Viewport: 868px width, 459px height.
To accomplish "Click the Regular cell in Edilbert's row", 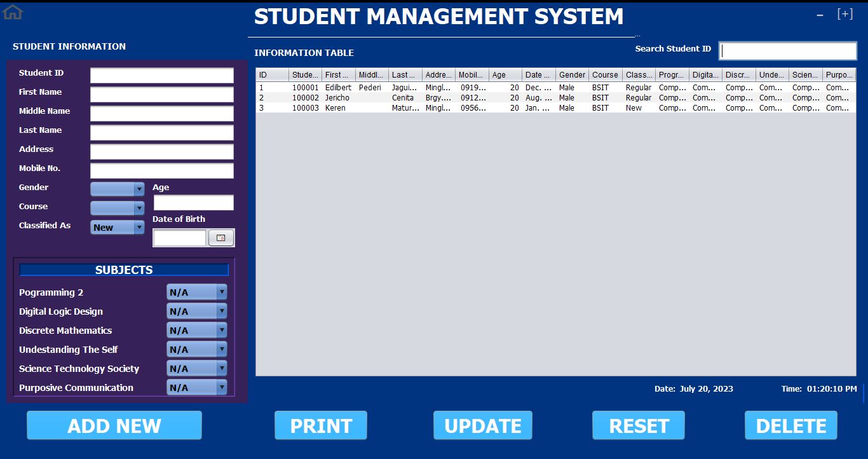I will tap(639, 88).
